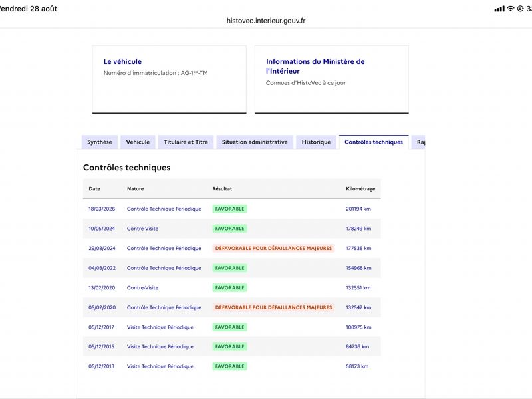
Task: Click FAVORABLE badge for 05/12/2017
Action: [229, 327]
